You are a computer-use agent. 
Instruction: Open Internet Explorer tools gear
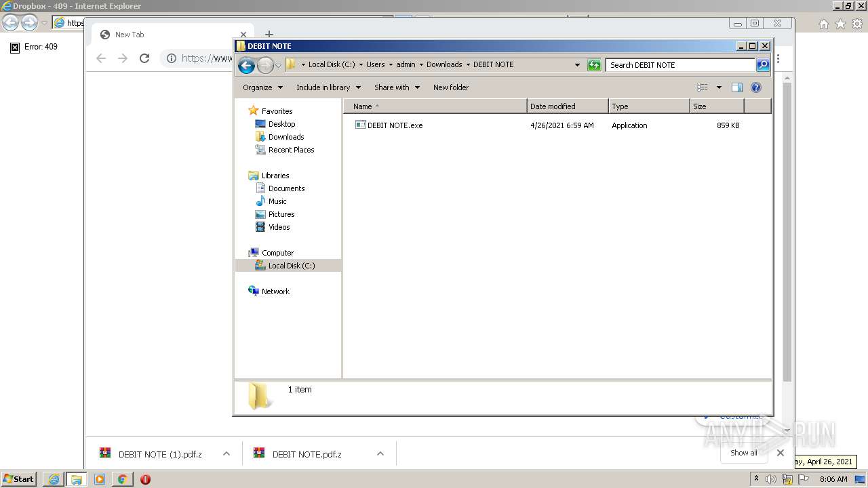857,24
